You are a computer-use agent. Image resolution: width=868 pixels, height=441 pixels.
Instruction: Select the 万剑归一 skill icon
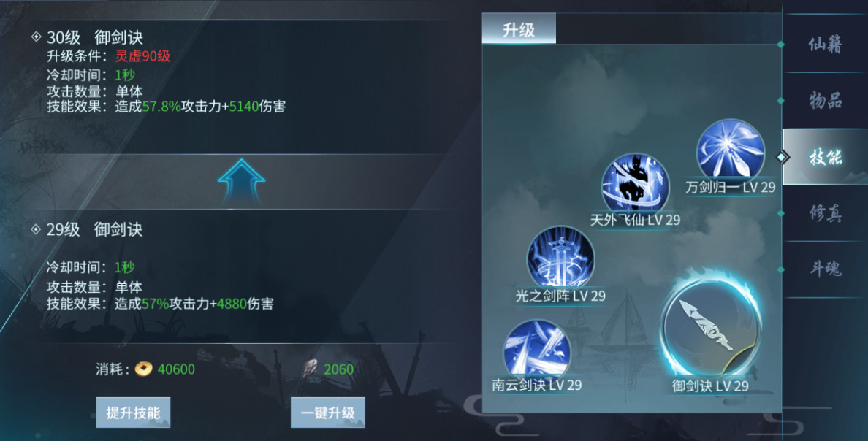(x=730, y=150)
